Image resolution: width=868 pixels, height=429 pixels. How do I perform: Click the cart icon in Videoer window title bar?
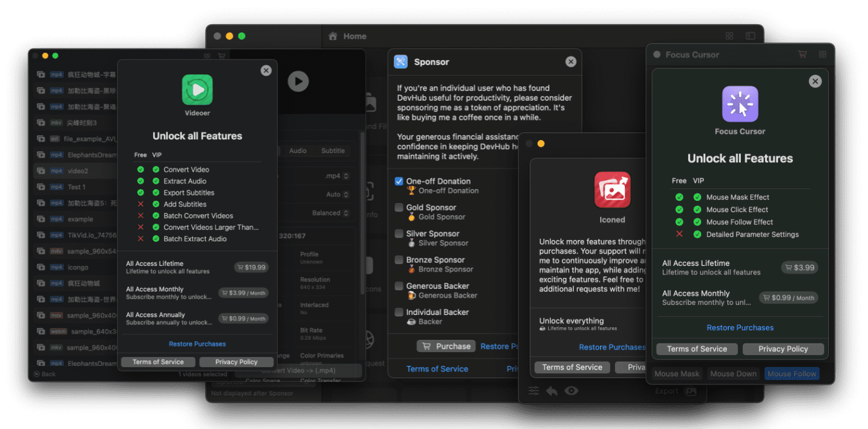[221, 56]
